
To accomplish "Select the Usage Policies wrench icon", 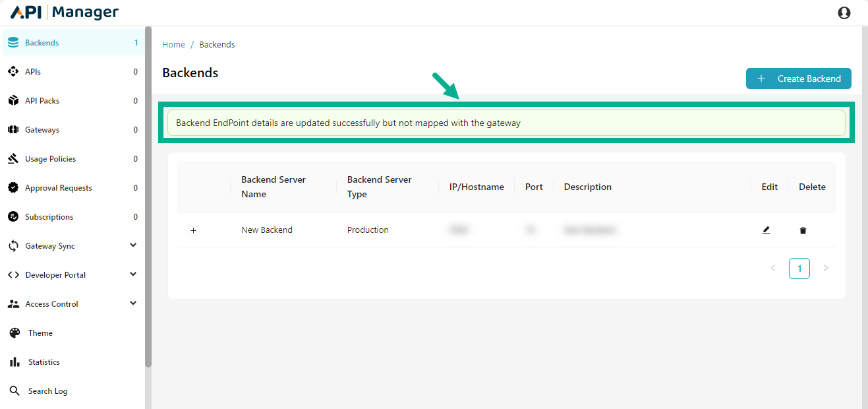I will coord(14,158).
